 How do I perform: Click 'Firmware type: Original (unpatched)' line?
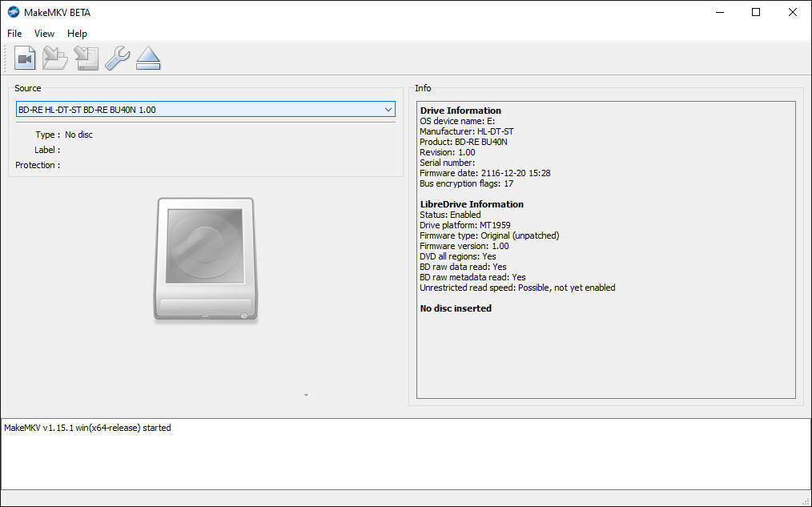click(489, 235)
